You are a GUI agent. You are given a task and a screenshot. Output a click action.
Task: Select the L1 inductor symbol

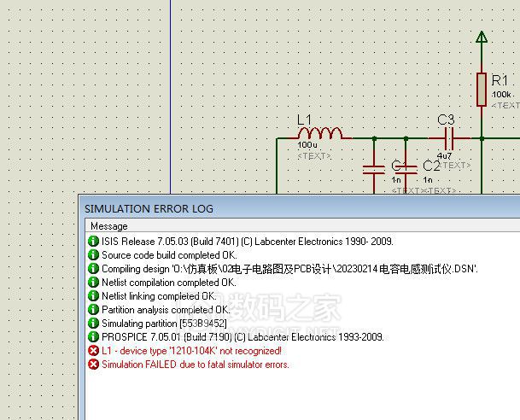[x=319, y=133]
